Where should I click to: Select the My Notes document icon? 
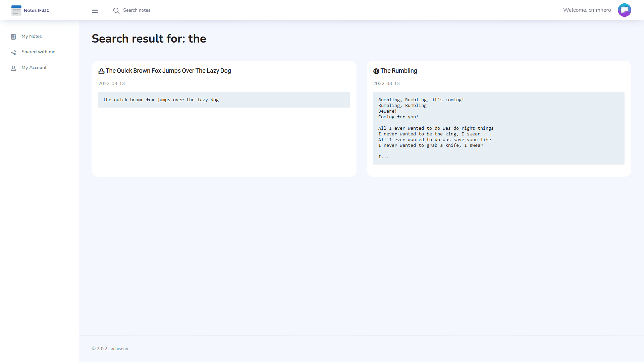(13, 36)
